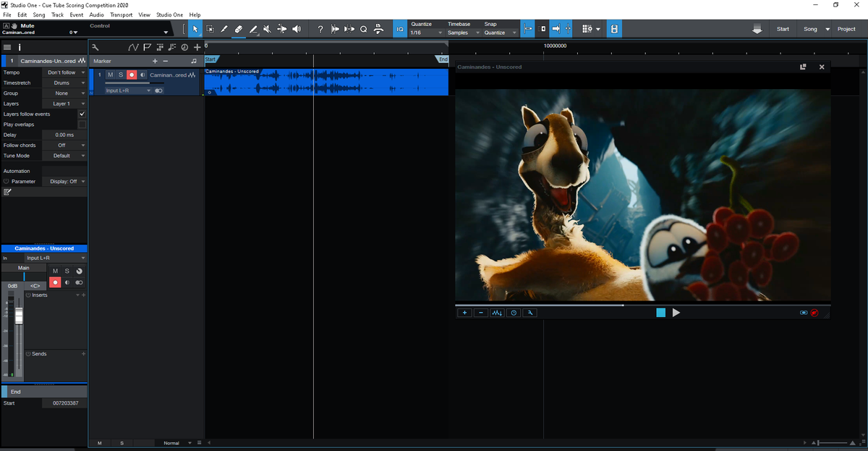Toggle Sends power button in channel
The width and height of the screenshot is (868, 451).
[x=28, y=354]
